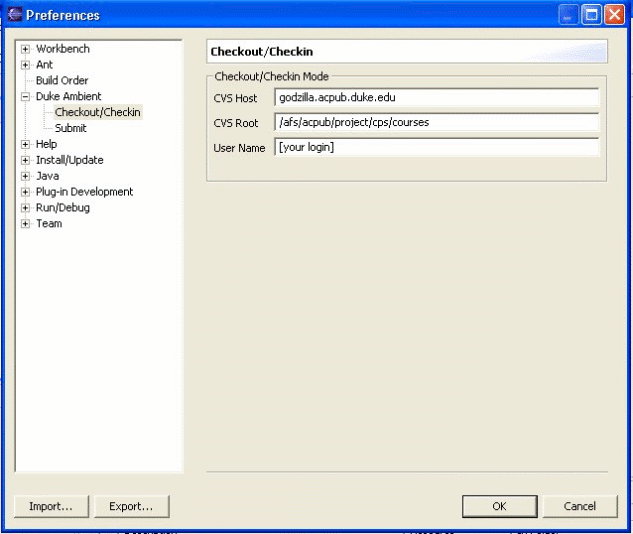
Task: Select Plug-in Development entry
Action: pyautogui.click(x=84, y=192)
